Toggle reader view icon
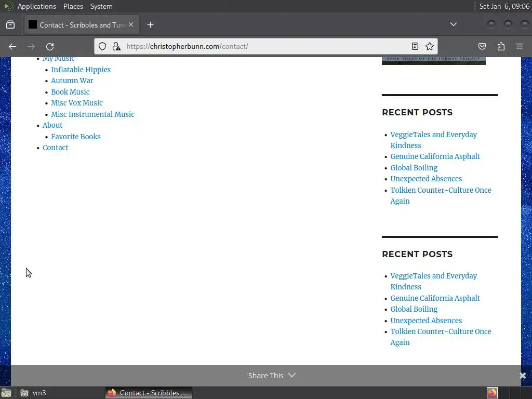532x399 pixels. pos(415,46)
